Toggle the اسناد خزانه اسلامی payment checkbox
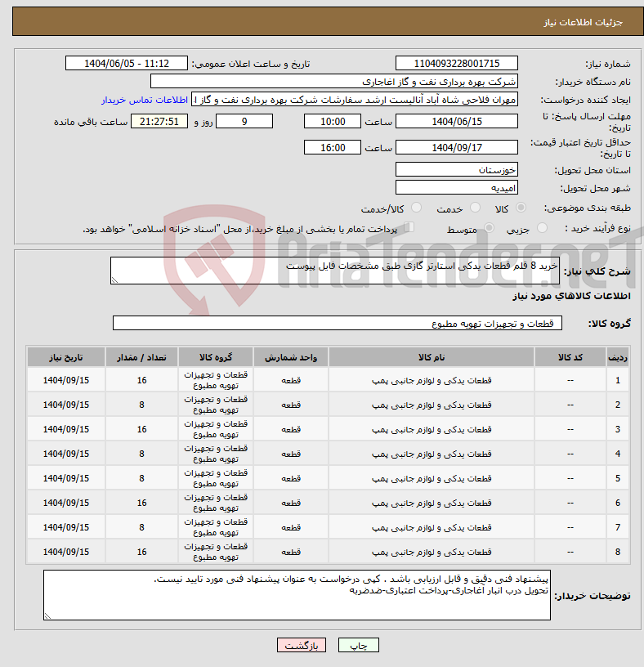This screenshot has height=667, width=644. [x=409, y=227]
